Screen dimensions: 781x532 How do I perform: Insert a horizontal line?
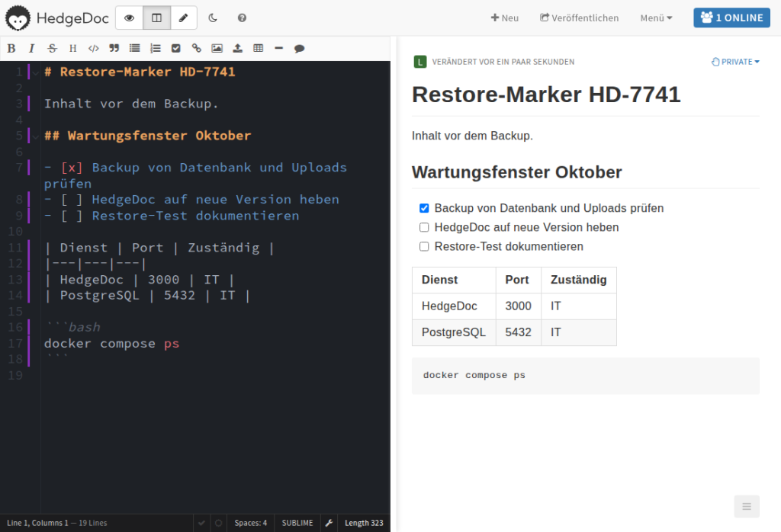[x=279, y=48]
